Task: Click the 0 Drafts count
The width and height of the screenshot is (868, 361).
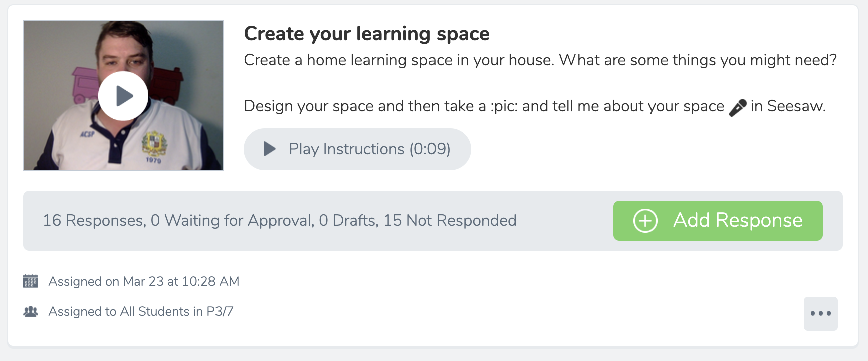Action: (x=348, y=221)
